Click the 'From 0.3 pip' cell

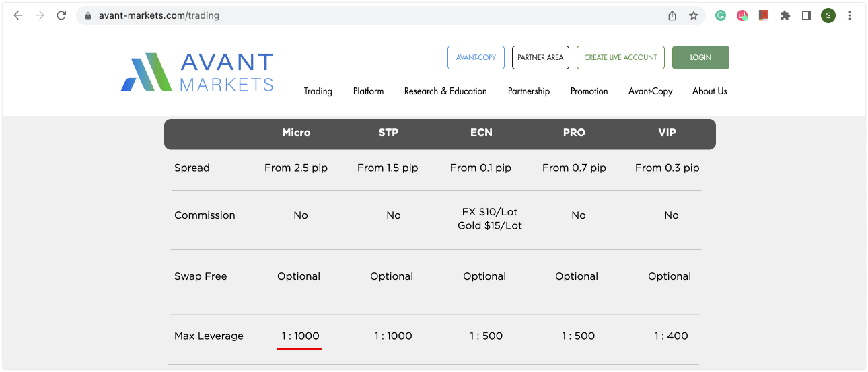[x=667, y=168]
